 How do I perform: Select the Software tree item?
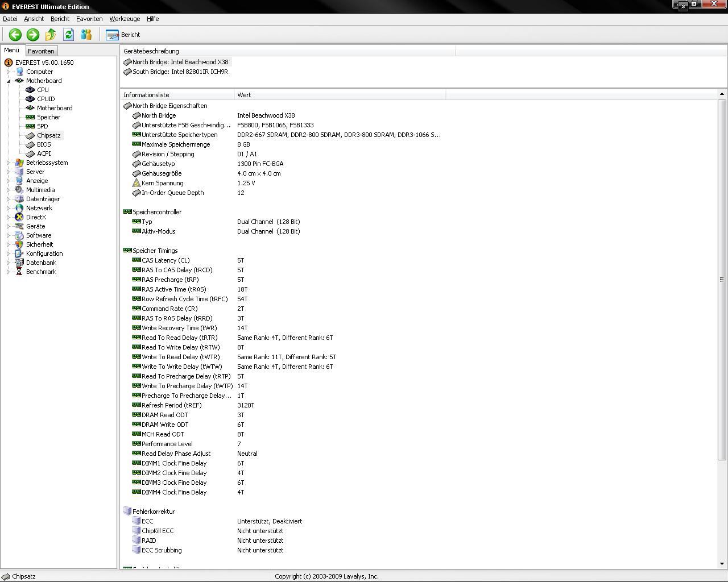click(39, 235)
